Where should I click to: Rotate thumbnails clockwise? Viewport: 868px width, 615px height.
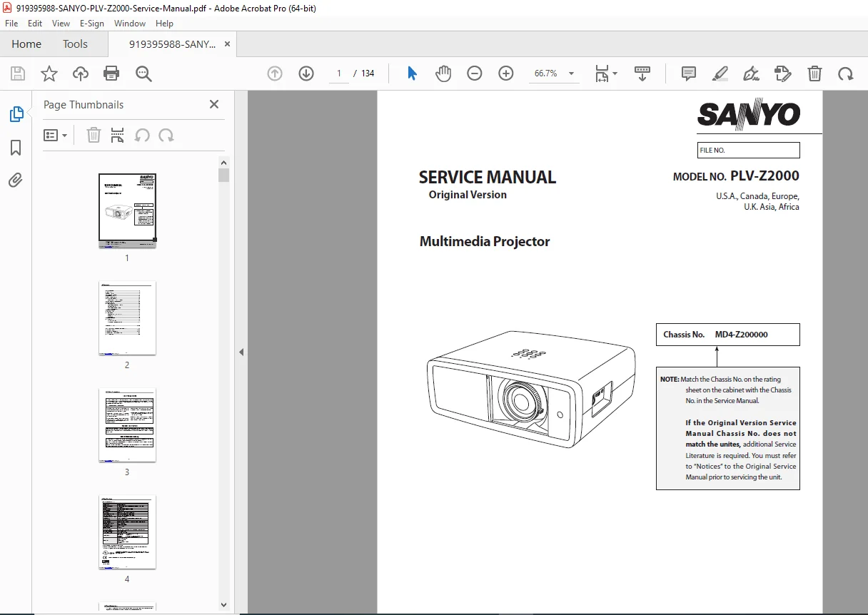(166, 135)
